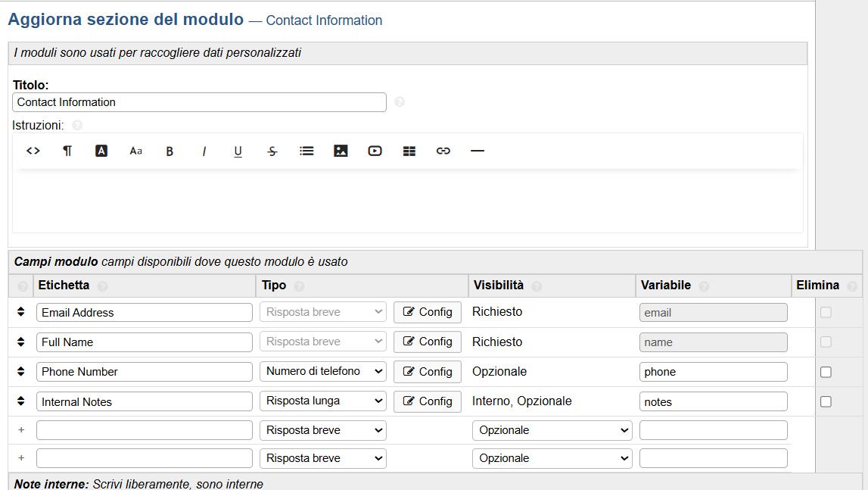868x490 pixels.
Task: Click the strikethrough formatting icon
Action: point(272,151)
